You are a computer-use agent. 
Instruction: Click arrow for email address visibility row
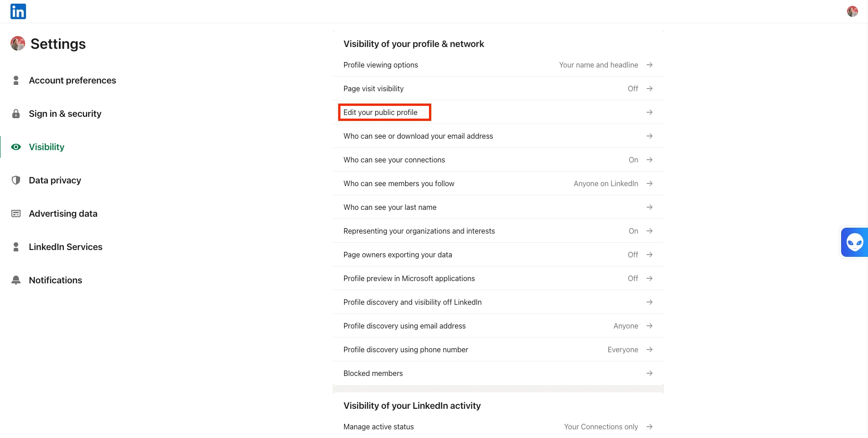point(649,136)
